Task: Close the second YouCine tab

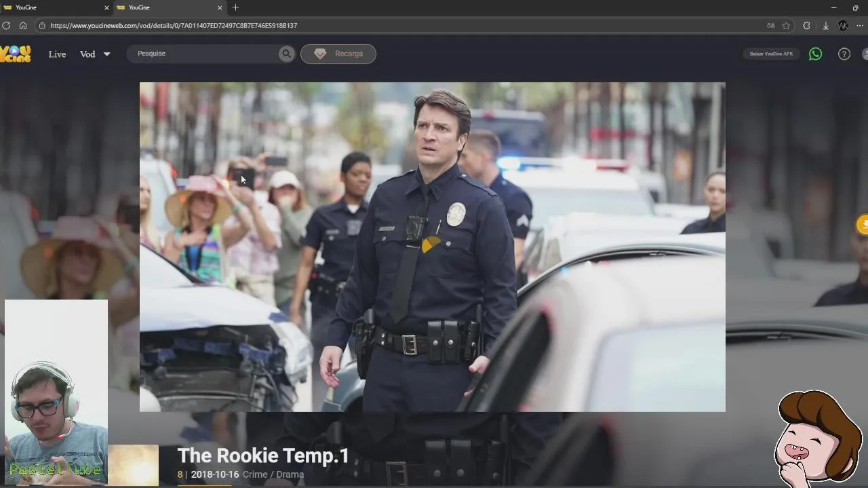Action: coord(220,7)
